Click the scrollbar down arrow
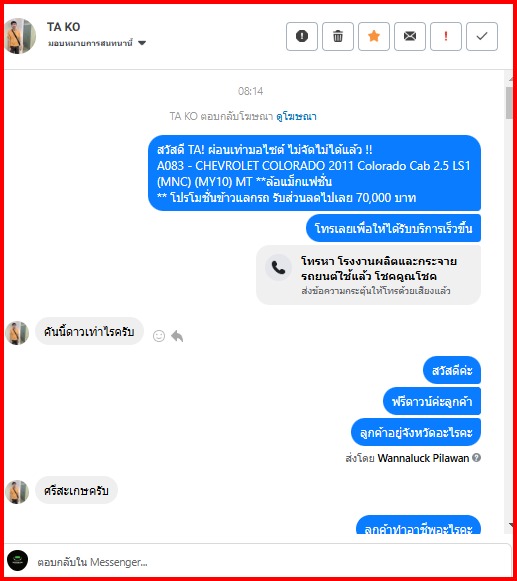The image size is (517, 581). pos(511,525)
